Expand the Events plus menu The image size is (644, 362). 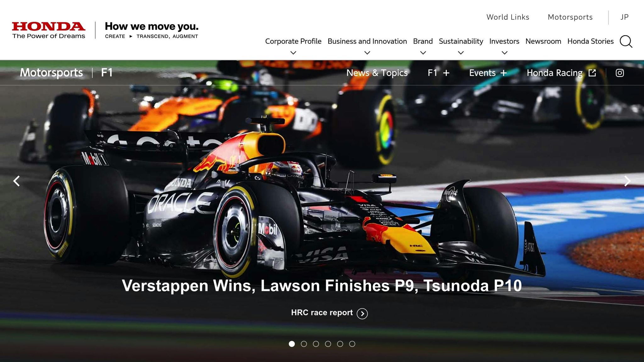point(503,73)
